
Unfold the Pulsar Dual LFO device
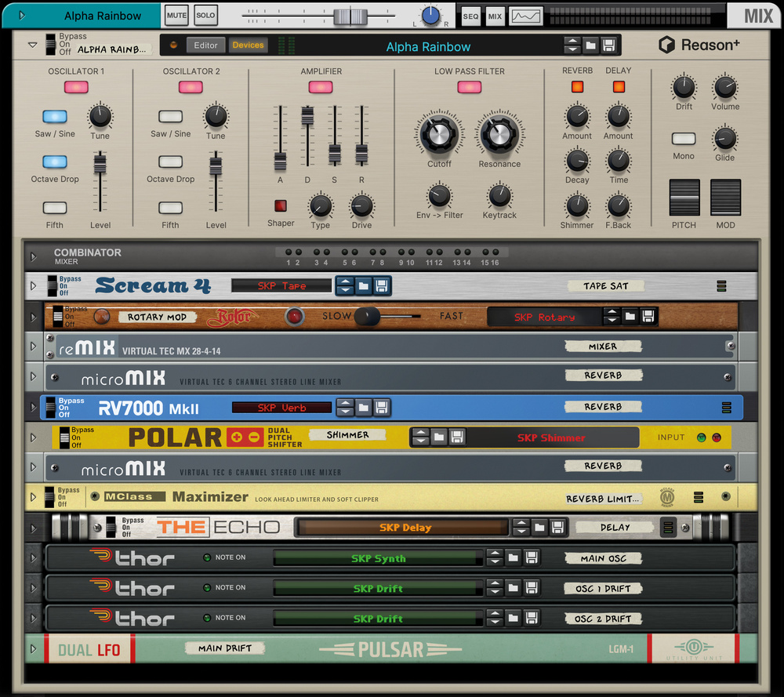tap(33, 648)
